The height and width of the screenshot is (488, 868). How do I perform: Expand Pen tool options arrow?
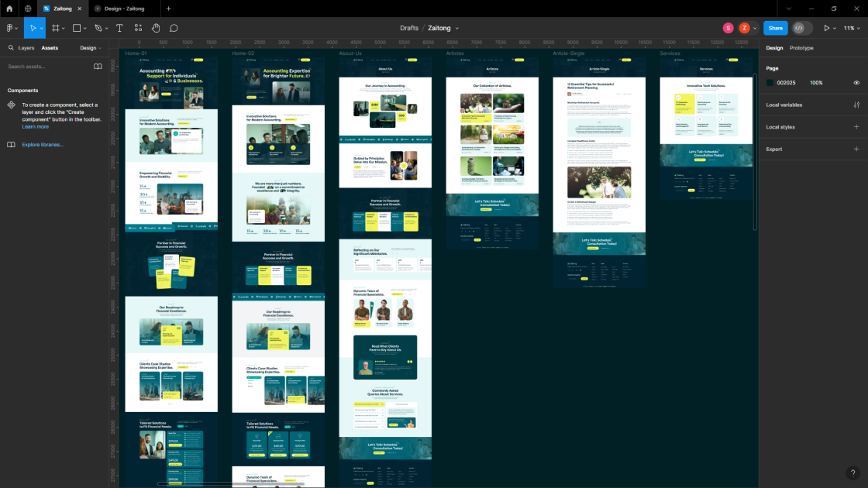[106, 28]
